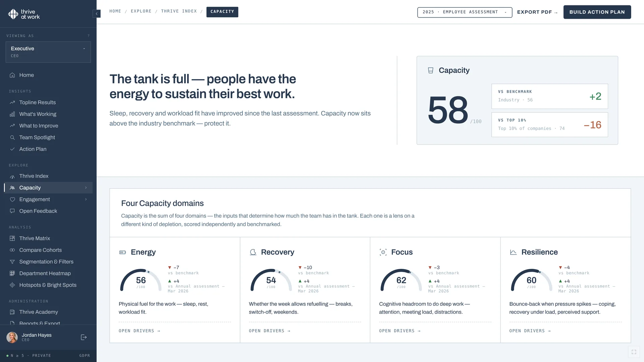Screen dimensions: 644x362
Task: Click the Thrive Matrix grid icon
Action: pyautogui.click(x=12, y=238)
